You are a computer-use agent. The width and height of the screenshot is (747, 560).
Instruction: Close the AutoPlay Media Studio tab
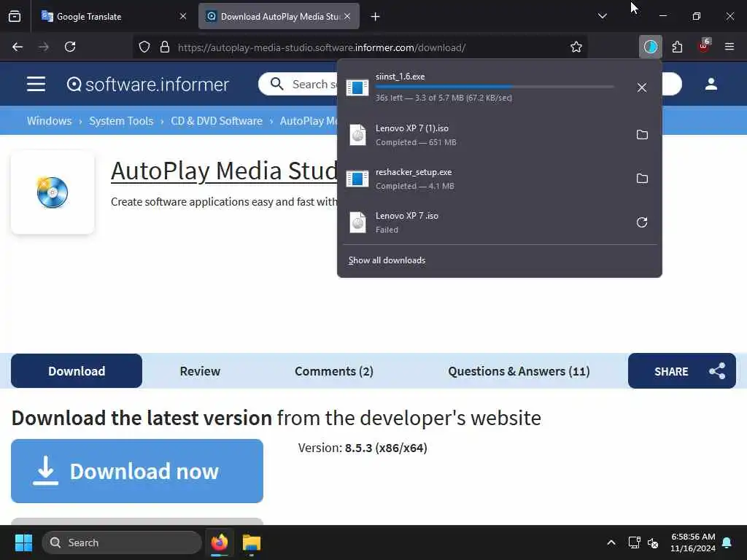tap(347, 16)
